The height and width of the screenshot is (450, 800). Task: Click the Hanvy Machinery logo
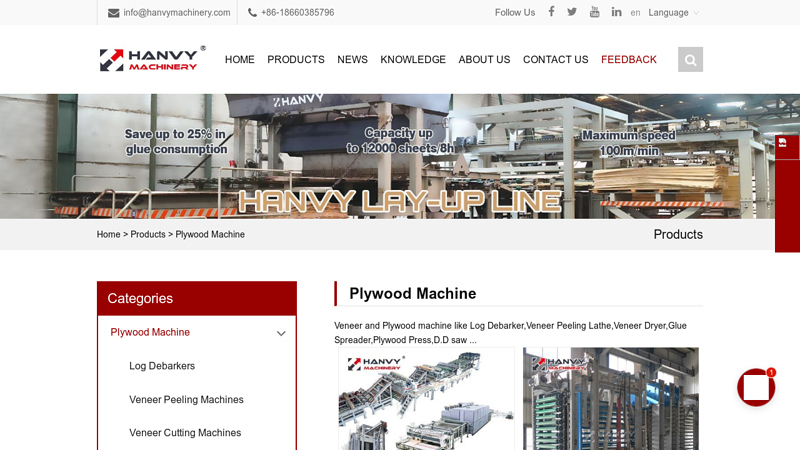coord(153,59)
